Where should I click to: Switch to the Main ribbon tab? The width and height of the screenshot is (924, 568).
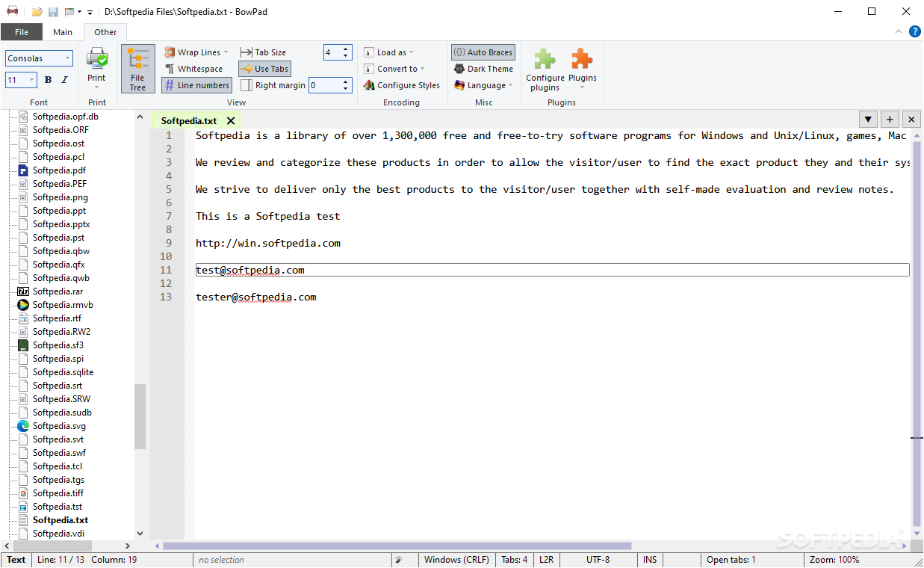63,32
